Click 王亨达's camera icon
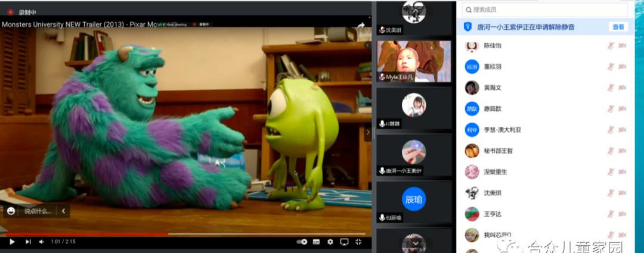Image resolution: width=644 pixels, height=253 pixels. tap(622, 214)
